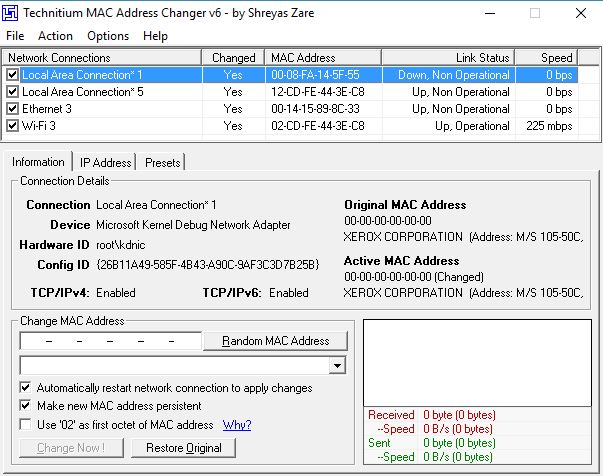Uncheck Make new MAC address persistent
The image size is (603, 476).
(x=25, y=406)
